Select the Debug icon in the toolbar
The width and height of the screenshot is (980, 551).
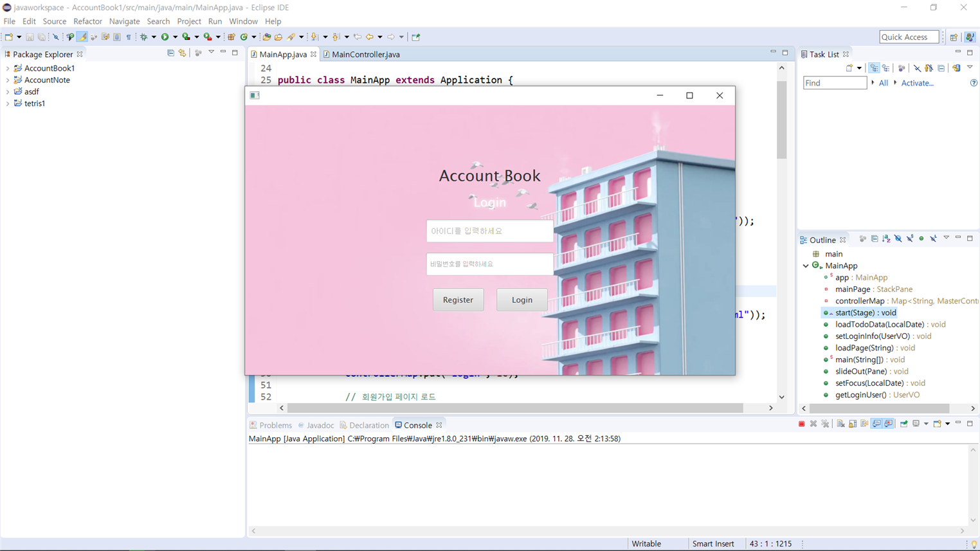(143, 37)
